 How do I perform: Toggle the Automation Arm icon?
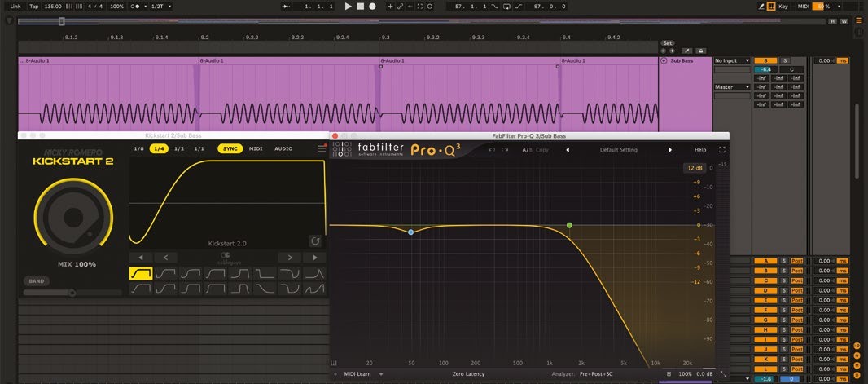(x=401, y=6)
